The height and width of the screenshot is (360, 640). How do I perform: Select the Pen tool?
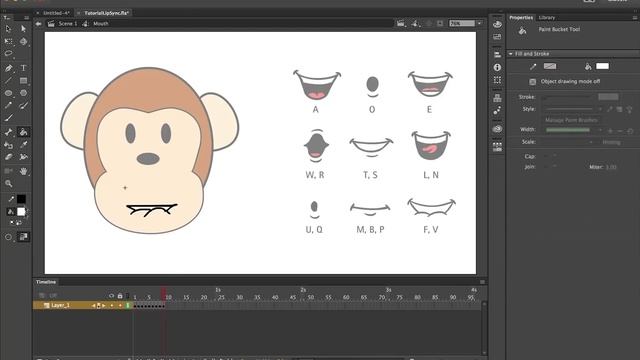coord(8,68)
